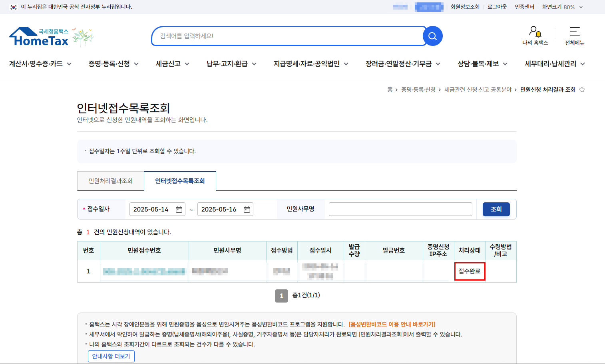Image resolution: width=605 pixels, height=364 pixels.
Task: Expand 상담·불복·제보 menu
Action: tap(482, 64)
